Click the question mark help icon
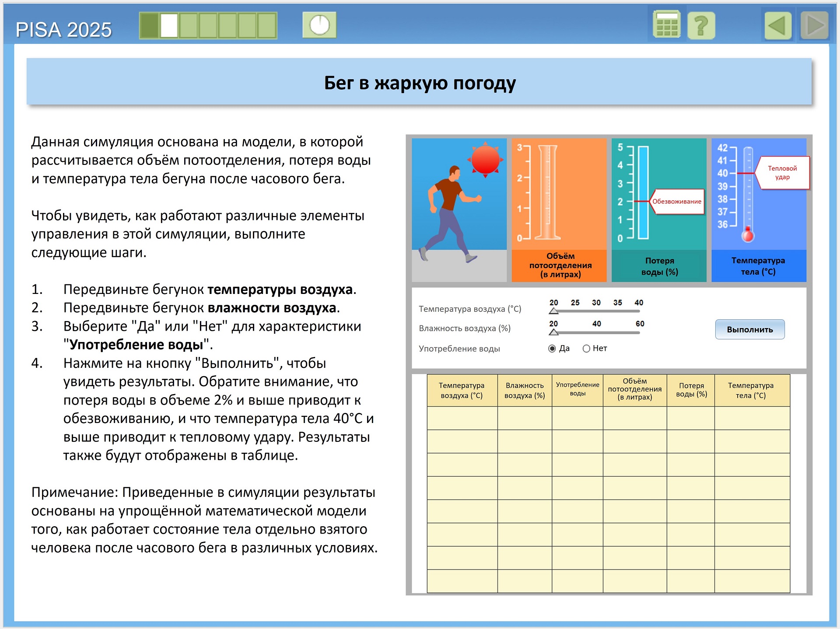 click(701, 26)
